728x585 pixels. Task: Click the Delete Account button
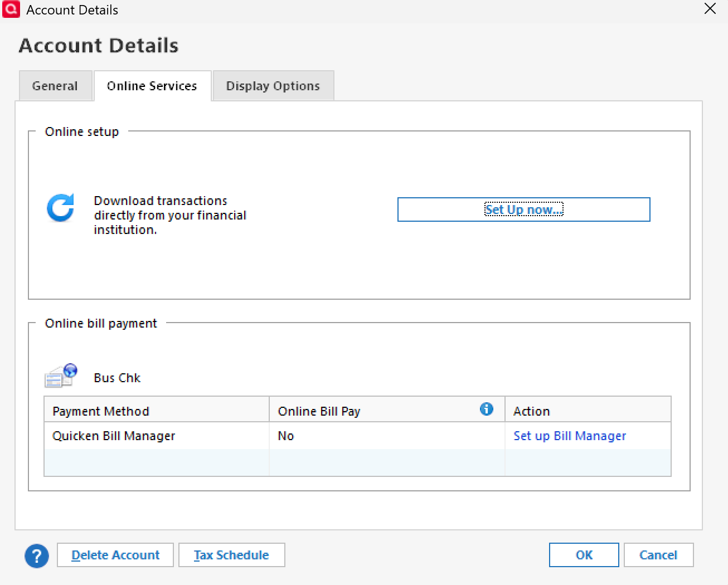115,555
